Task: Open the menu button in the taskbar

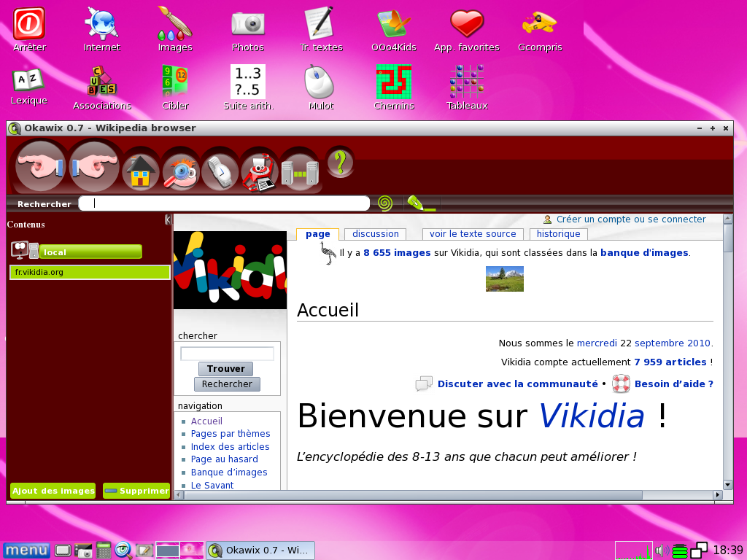Action: click(x=26, y=551)
